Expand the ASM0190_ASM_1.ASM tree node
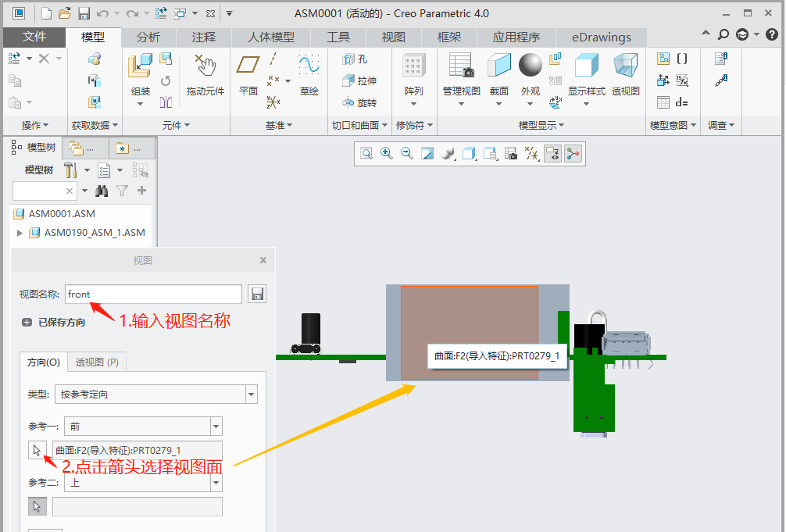Image resolution: width=786 pixels, height=532 pixels. pos(20,233)
